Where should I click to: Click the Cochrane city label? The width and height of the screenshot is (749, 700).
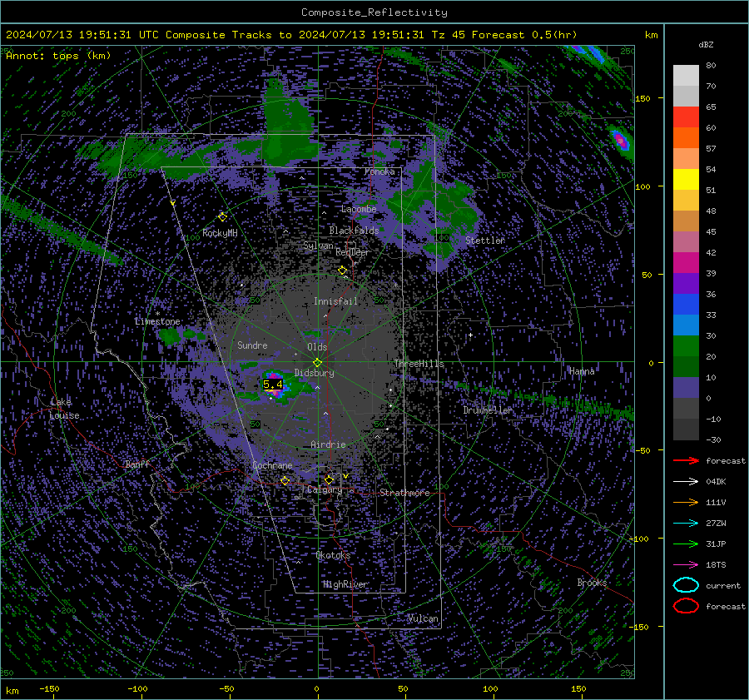(x=272, y=465)
